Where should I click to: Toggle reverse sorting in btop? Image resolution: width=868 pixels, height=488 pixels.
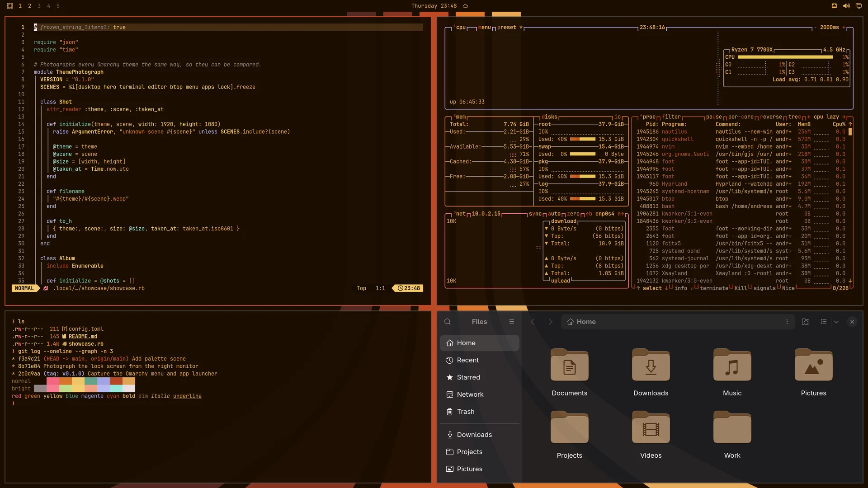click(x=771, y=117)
